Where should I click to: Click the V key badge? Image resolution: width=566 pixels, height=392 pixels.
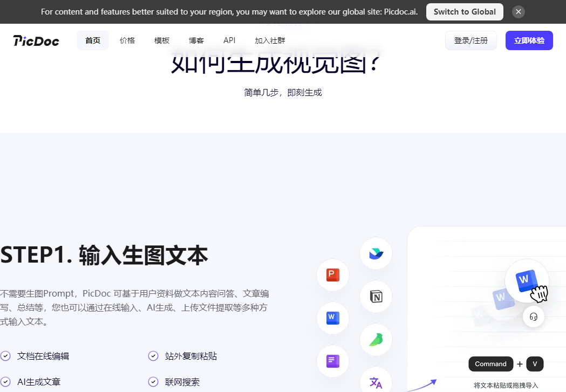535,364
